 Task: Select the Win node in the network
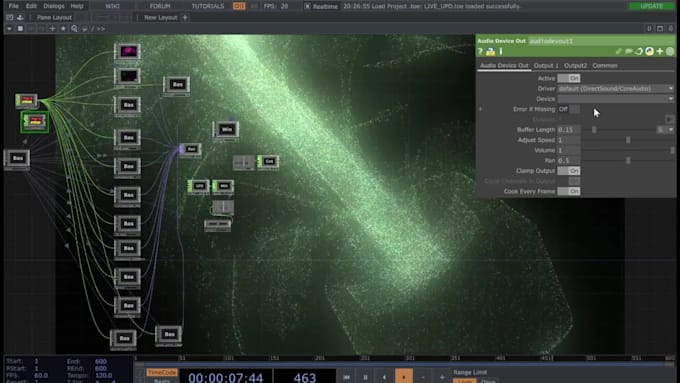click(x=226, y=129)
